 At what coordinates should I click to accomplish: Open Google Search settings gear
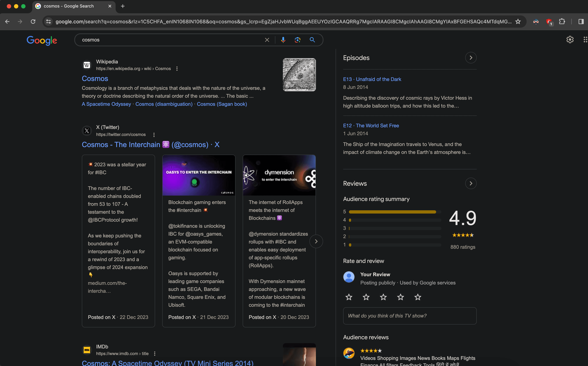[x=570, y=40]
